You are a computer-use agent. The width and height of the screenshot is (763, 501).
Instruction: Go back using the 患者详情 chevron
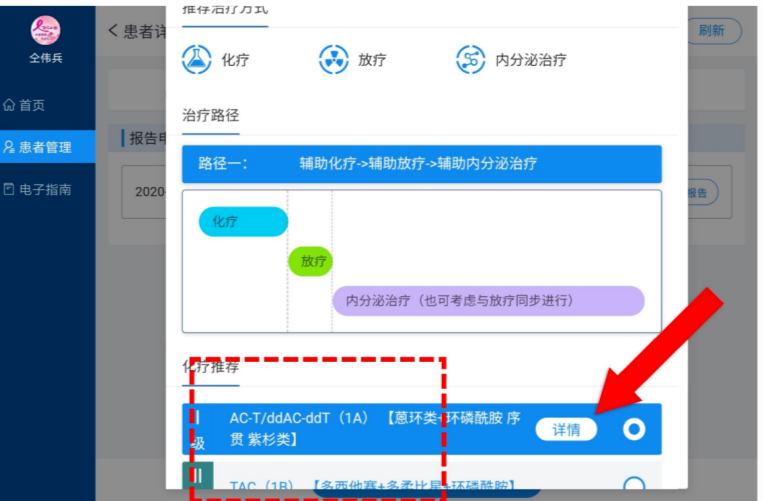click(113, 31)
